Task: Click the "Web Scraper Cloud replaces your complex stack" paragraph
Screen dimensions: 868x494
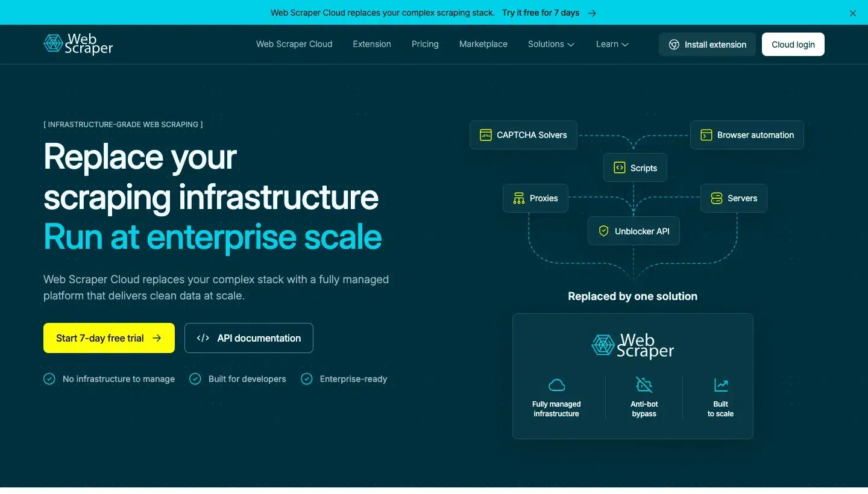Action: point(216,287)
